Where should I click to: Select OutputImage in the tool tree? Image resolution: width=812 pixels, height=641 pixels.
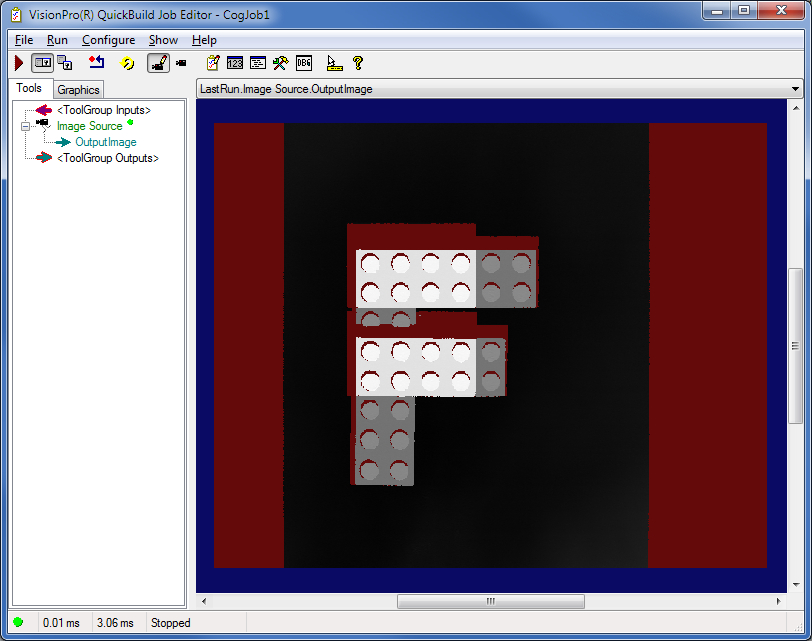tap(105, 142)
